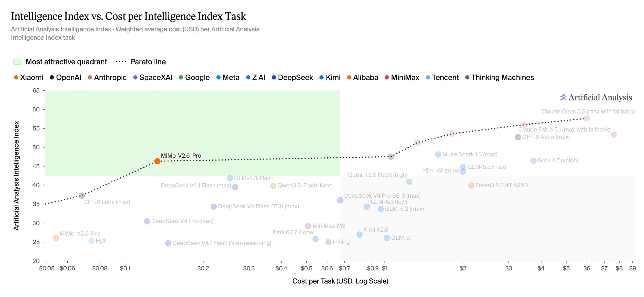Toggle the Pareto line legend item
Image resolution: width=644 pixels, height=297 pixels.
coord(141,62)
